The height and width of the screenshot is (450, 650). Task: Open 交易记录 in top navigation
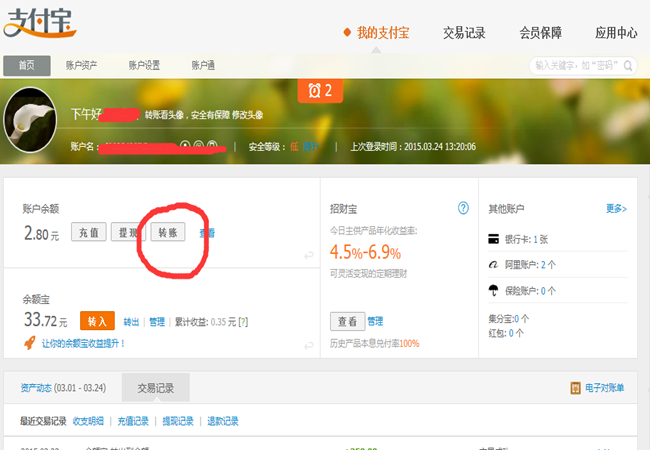click(x=464, y=33)
